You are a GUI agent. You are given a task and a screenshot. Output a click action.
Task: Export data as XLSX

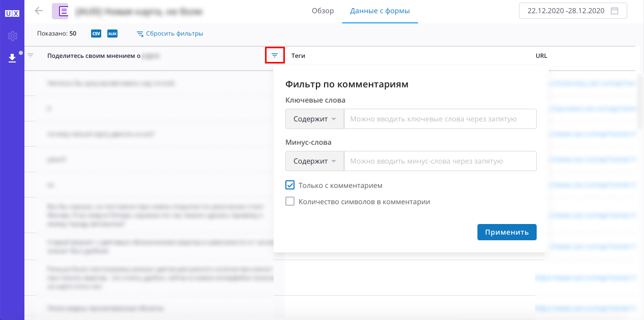coord(112,34)
